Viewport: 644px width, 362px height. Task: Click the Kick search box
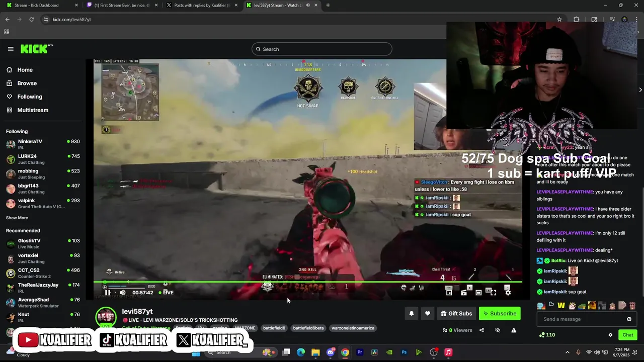coord(322,49)
